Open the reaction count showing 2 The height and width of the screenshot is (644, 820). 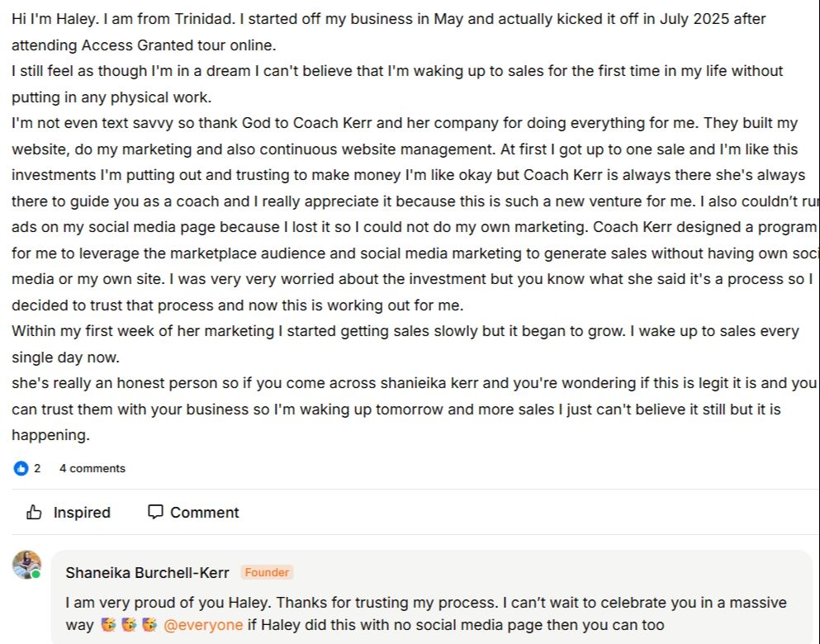coord(37,468)
